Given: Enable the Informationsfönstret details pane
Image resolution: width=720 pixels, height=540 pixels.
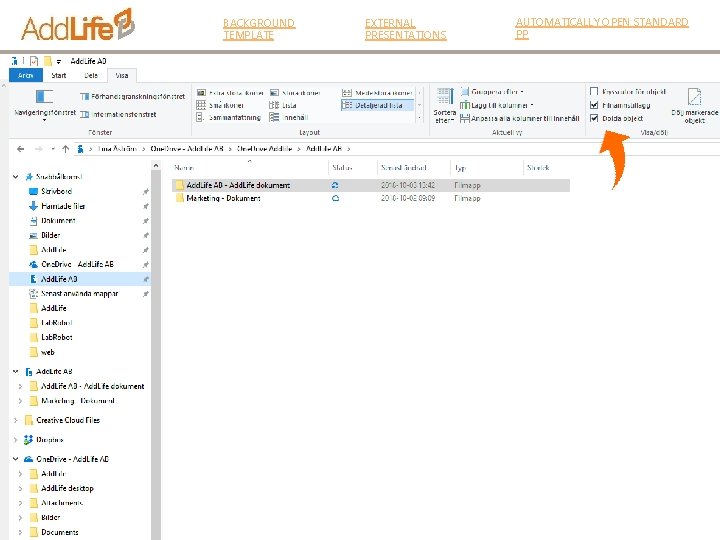Looking at the screenshot, I should click(118, 114).
